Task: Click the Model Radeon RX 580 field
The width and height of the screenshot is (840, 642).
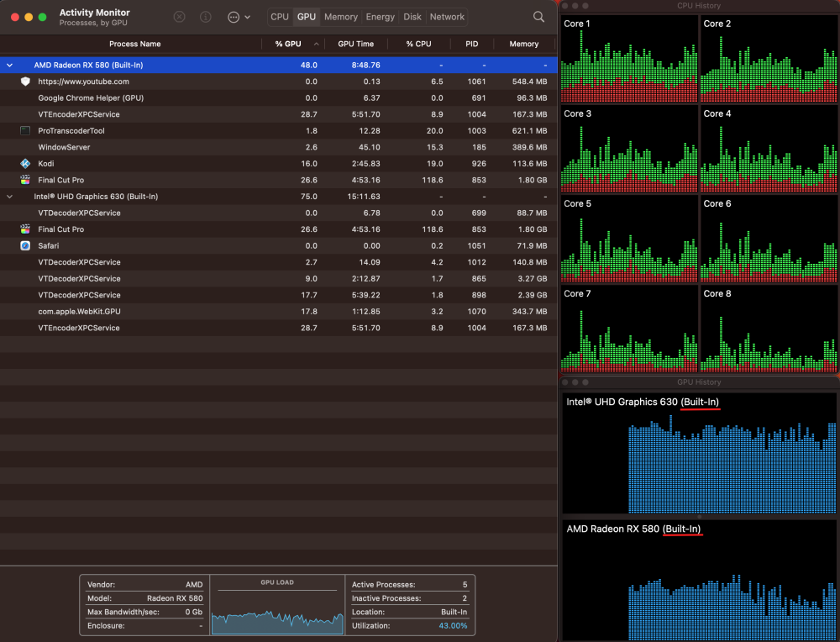Action: 144,598
